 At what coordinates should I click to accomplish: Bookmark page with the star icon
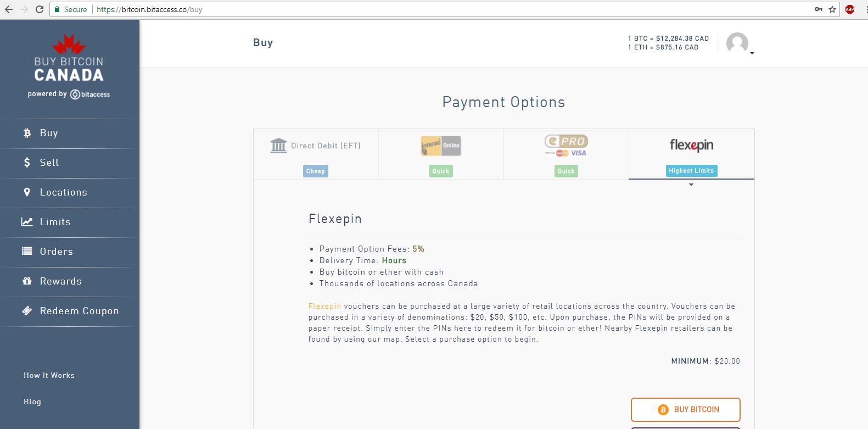pyautogui.click(x=832, y=9)
